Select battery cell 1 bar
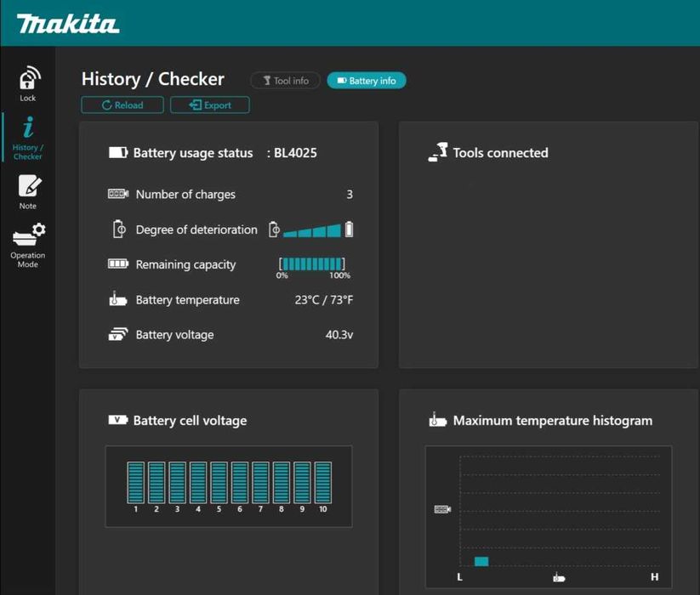 [x=136, y=483]
